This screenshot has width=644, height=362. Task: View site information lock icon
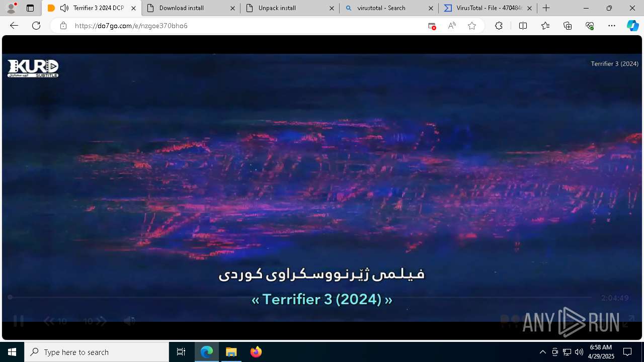tap(63, 26)
